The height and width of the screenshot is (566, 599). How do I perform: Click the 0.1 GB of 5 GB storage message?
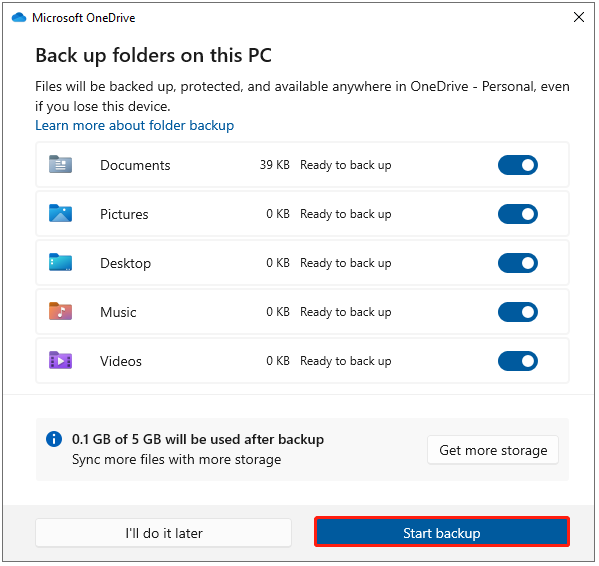198,439
